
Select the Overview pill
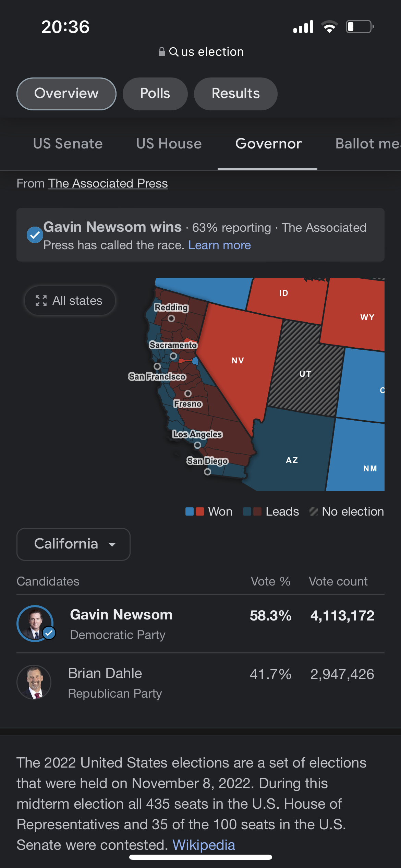point(66,94)
